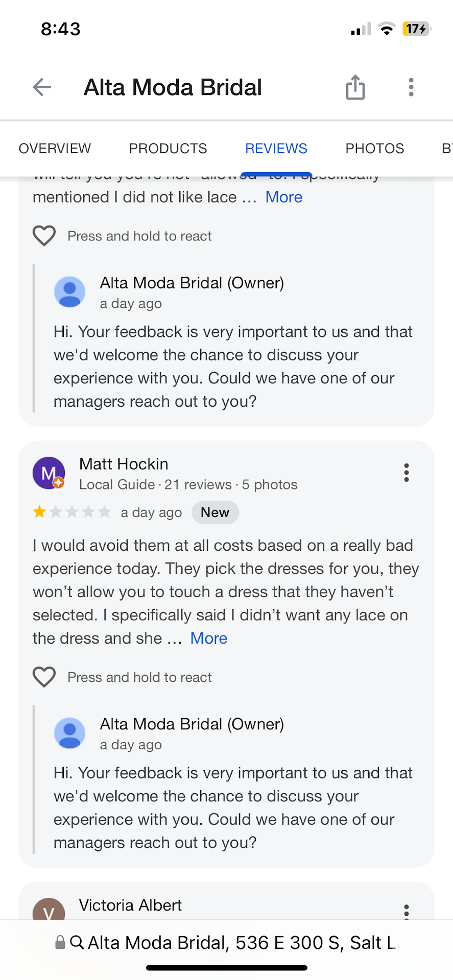Tap owner avatar in Matt's reply
453x980 pixels.
click(70, 733)
